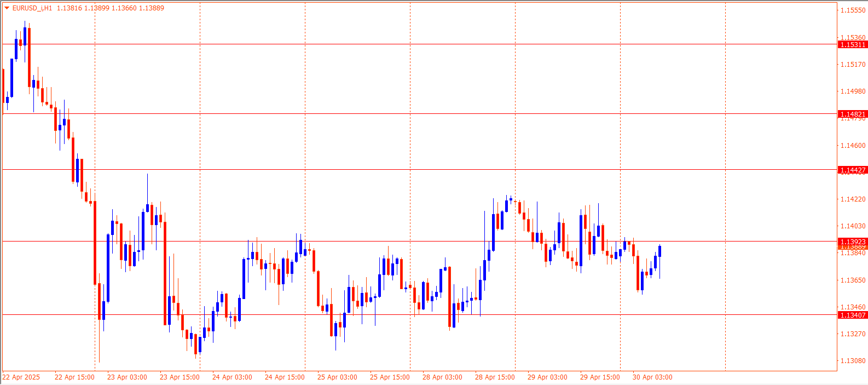
Task: Click the 30 Apr 03:00 time label
Action: (652, 377)
